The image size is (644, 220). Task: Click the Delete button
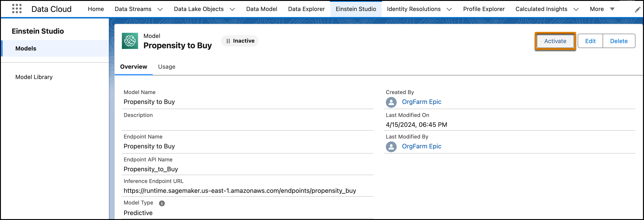(x=619, y=41)
